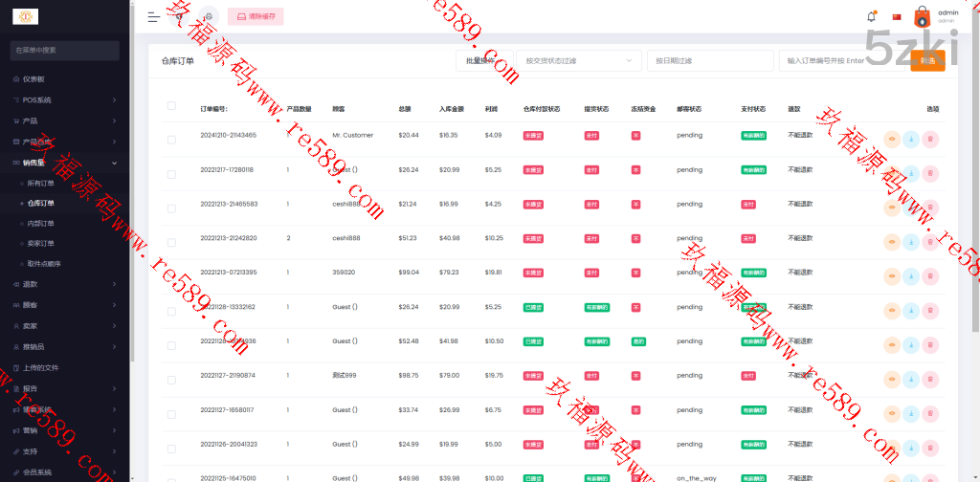
Task: Click the 清除缓存 clear cache button
Action: pyautogui.click(x=255, y=16)
